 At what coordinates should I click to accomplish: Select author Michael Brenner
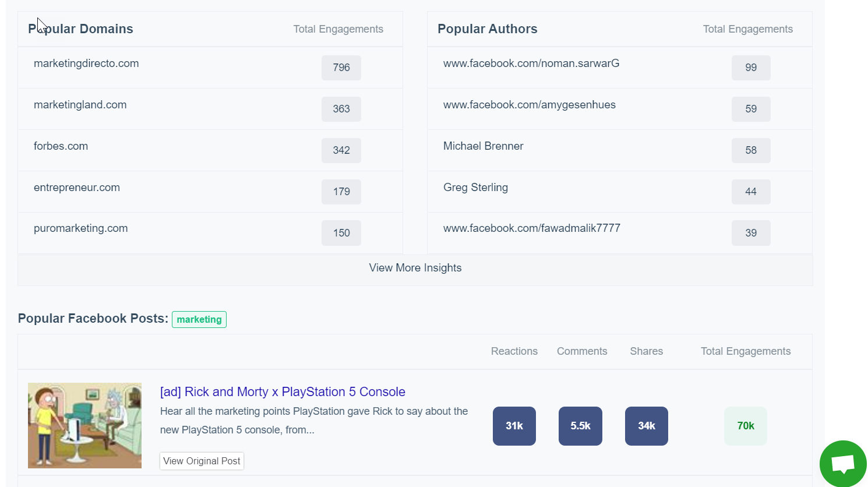pyautogui.click(x=484, y=146)
